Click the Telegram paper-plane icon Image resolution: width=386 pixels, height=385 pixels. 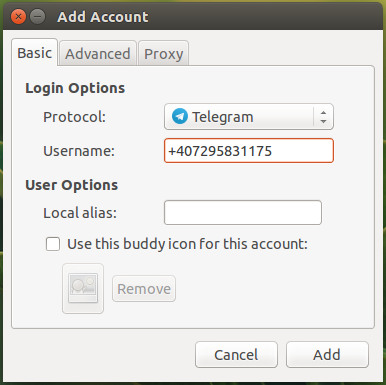(x=180, y=116)
